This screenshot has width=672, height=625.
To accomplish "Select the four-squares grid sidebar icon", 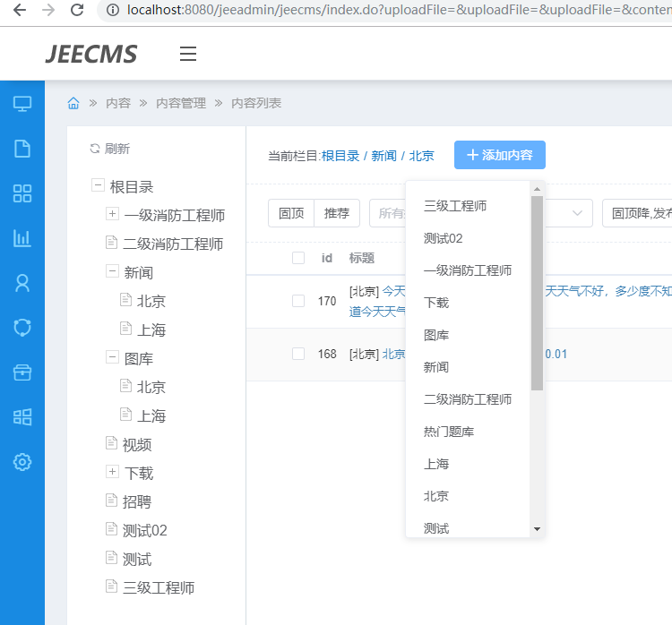I will pyautogui.click(x=22, y=193).
